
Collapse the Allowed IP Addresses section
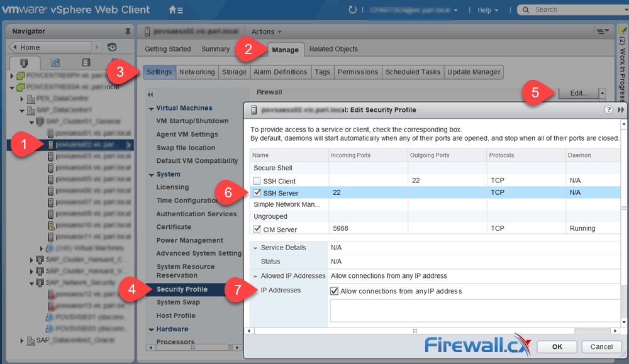click(255, 276)
